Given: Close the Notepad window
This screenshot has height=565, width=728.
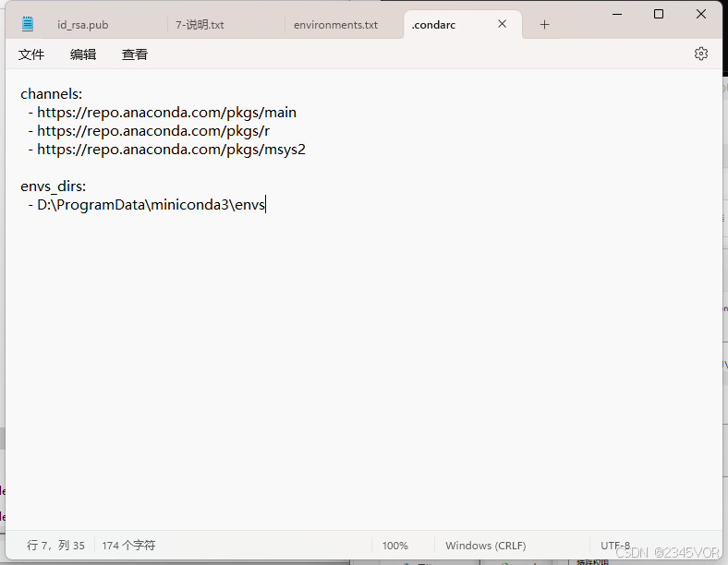Looking at the screenshot, I should (x=701, y=15).
